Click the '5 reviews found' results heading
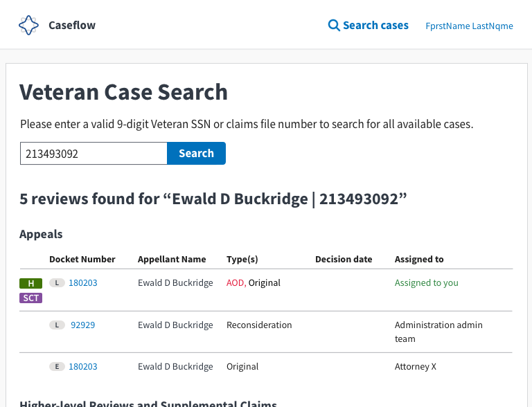Viewport: 532px width, 407px height. coord(213,199)
